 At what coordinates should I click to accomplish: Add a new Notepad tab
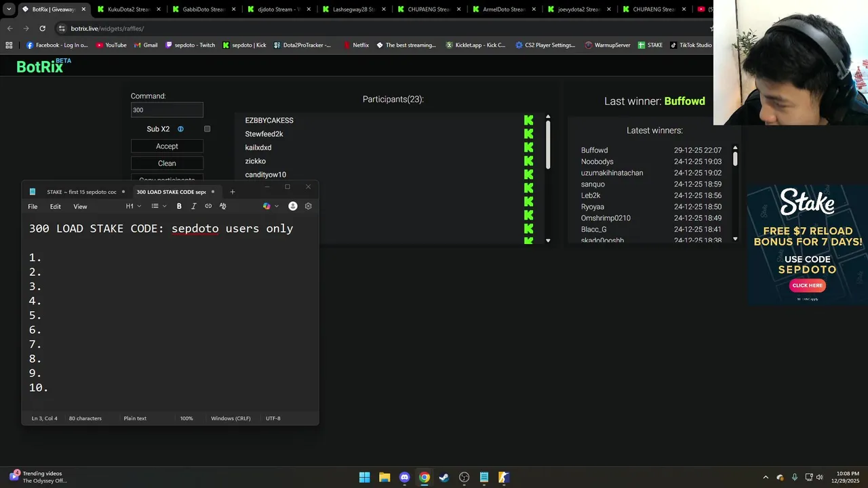232,192
